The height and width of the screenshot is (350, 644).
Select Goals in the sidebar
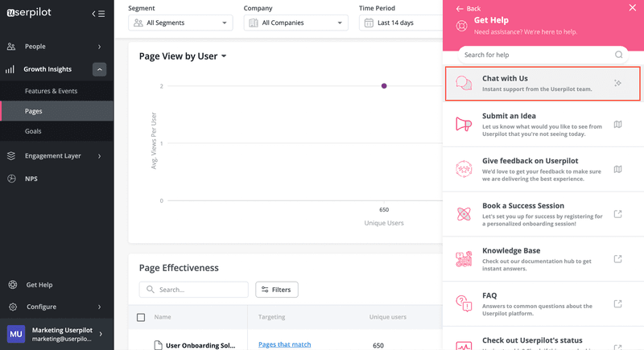coord(33,131)
